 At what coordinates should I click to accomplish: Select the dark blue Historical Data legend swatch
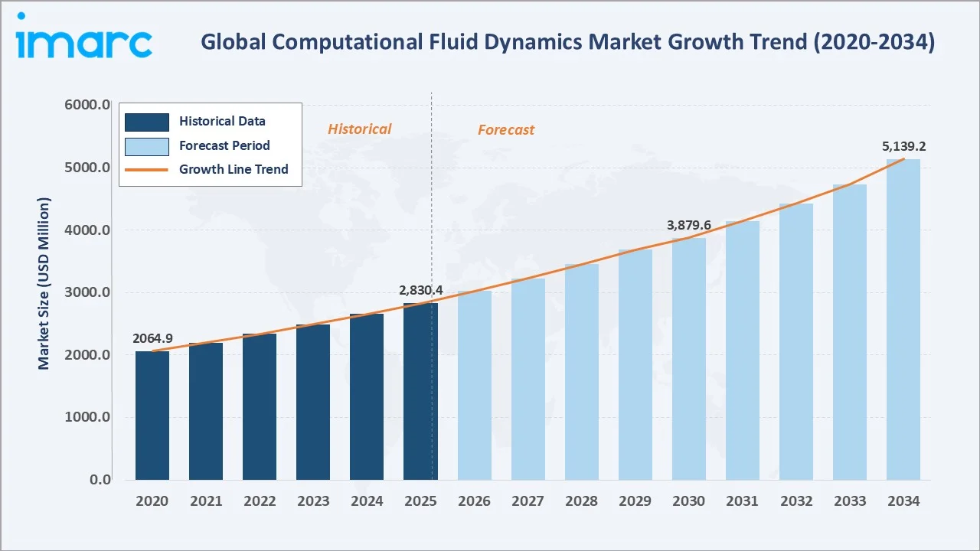click(147, 121)
